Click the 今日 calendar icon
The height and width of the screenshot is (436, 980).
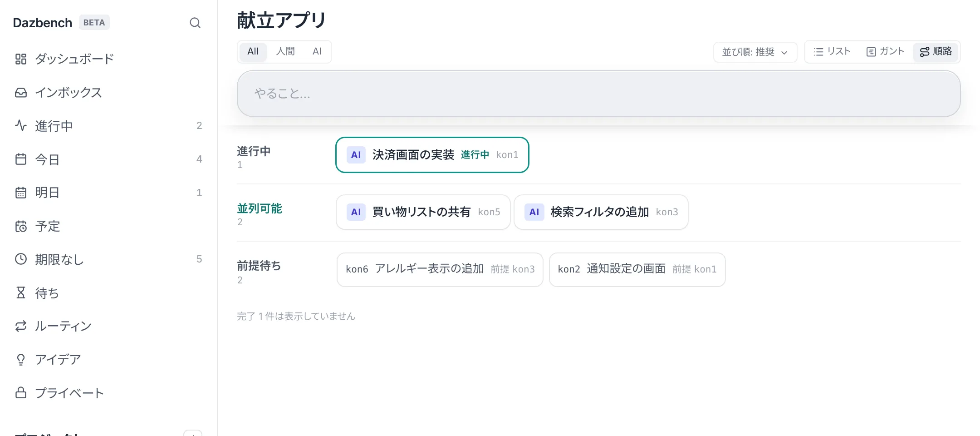click(21, 159)
